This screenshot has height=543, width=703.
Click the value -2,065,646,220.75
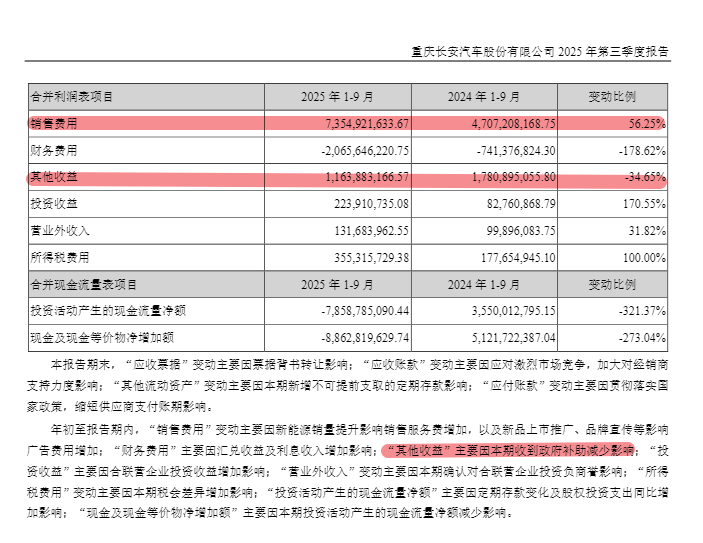pos(365,150)
